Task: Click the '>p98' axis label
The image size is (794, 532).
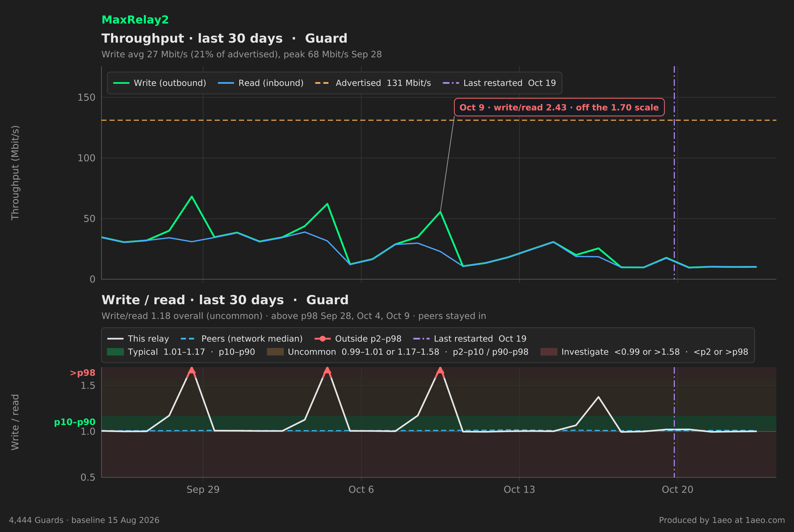Action: point(83,373)
